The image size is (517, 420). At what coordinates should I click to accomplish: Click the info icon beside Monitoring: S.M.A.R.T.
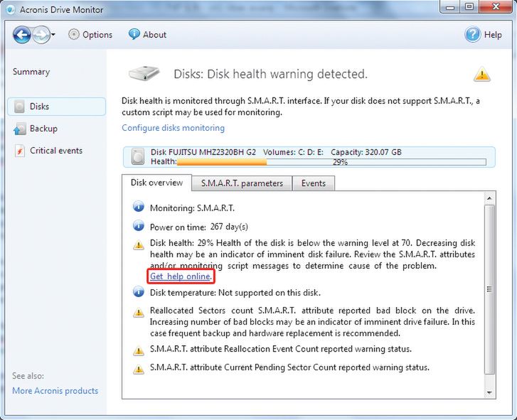coord(139,207)
